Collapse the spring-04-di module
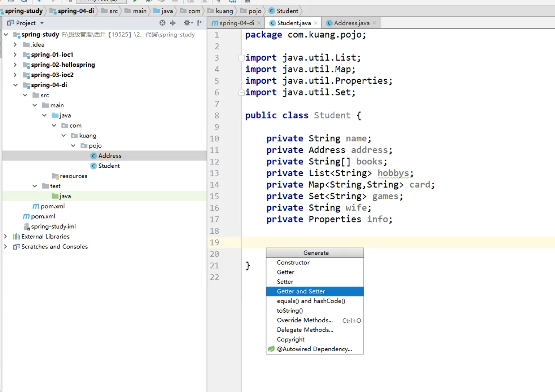This screenshot has width=555, height=392. 15,85
